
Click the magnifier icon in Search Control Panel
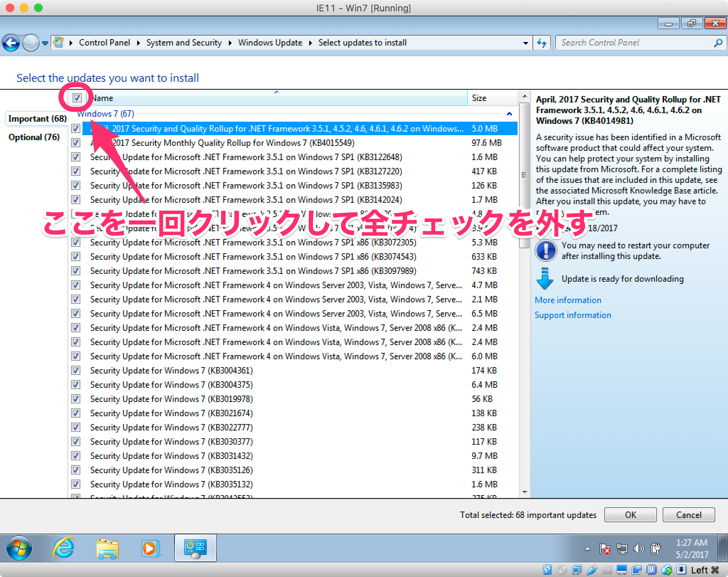(718, 43)
